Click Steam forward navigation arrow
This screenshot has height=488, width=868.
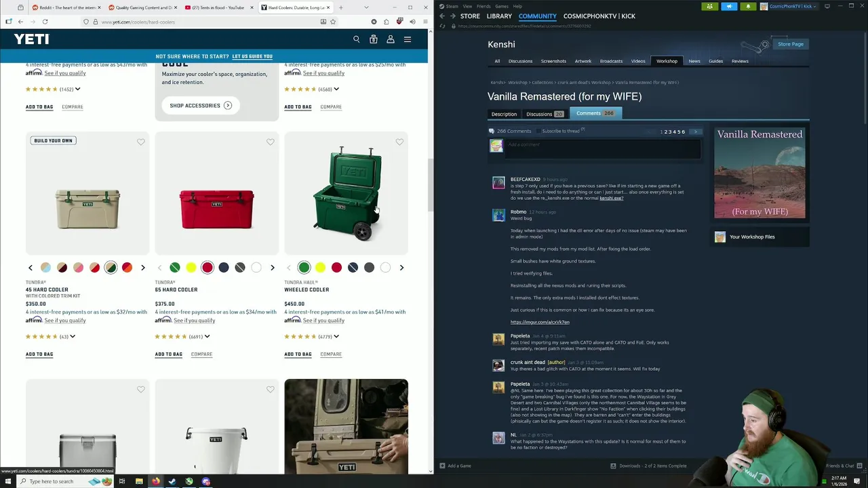point(452,16)
